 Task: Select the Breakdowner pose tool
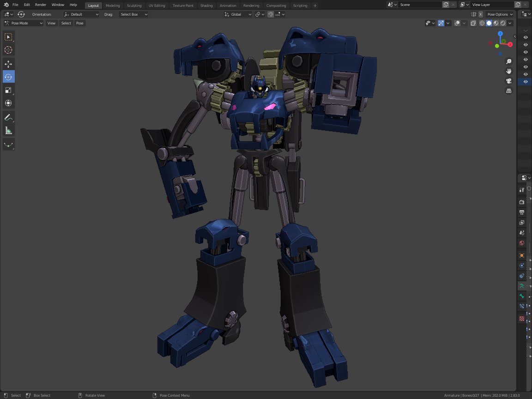(8, 145)
